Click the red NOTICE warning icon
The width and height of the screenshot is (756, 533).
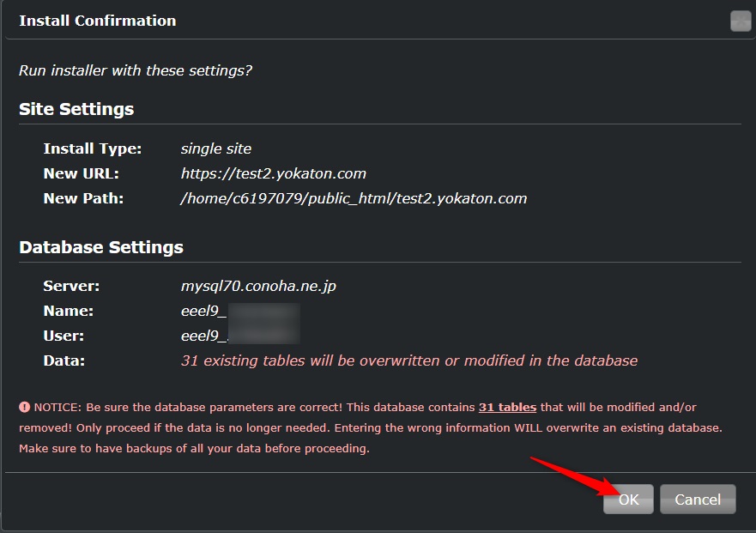pyautogui.click(x=25, y=407)
